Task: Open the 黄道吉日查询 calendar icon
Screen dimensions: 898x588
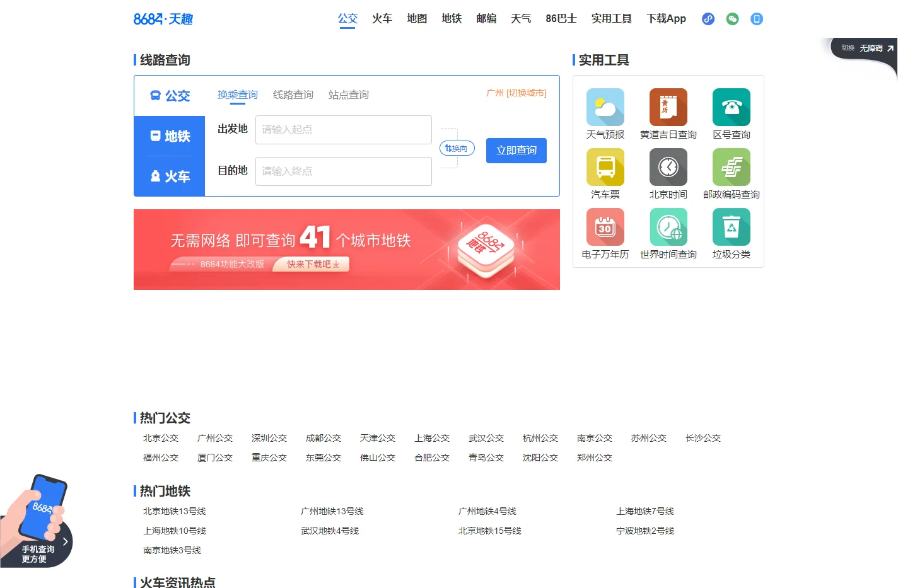Action: (668, 107)
